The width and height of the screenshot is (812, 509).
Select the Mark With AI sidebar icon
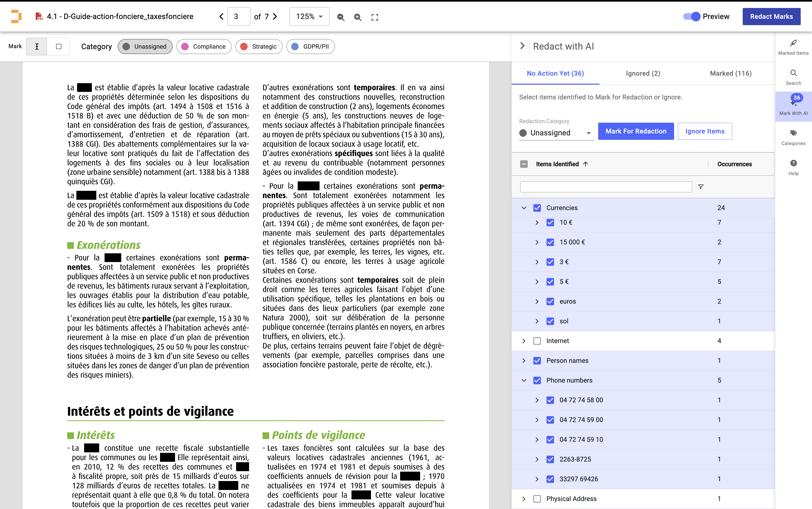[793, 106]
